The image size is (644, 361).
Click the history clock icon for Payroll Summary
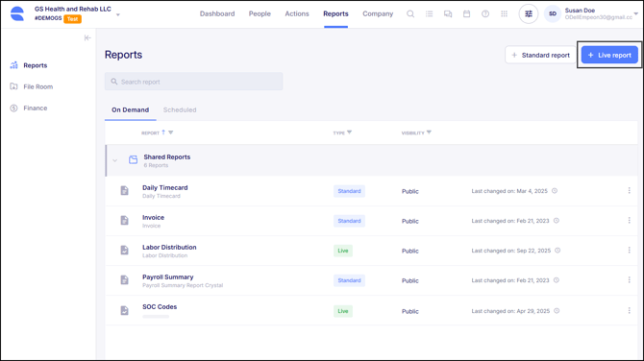pyautogui.click(x=557, y=280)
